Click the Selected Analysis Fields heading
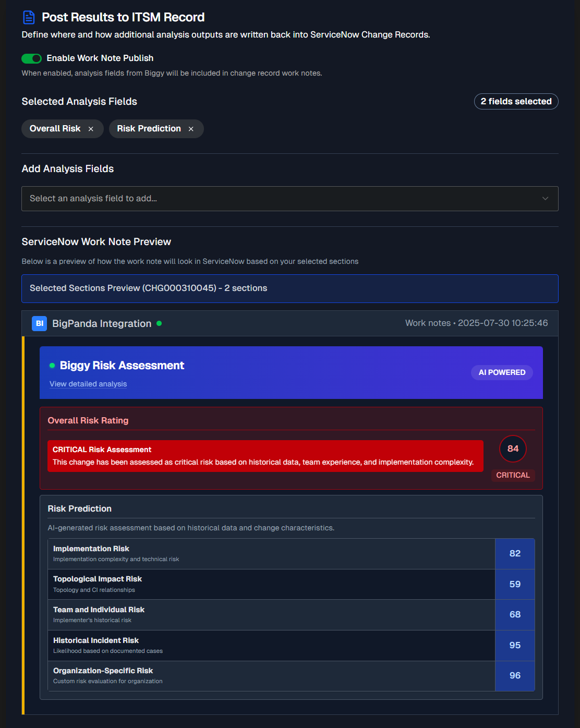The width and height of the screenshot is (580, 728). pyautogui.click(x=79, y=102)
